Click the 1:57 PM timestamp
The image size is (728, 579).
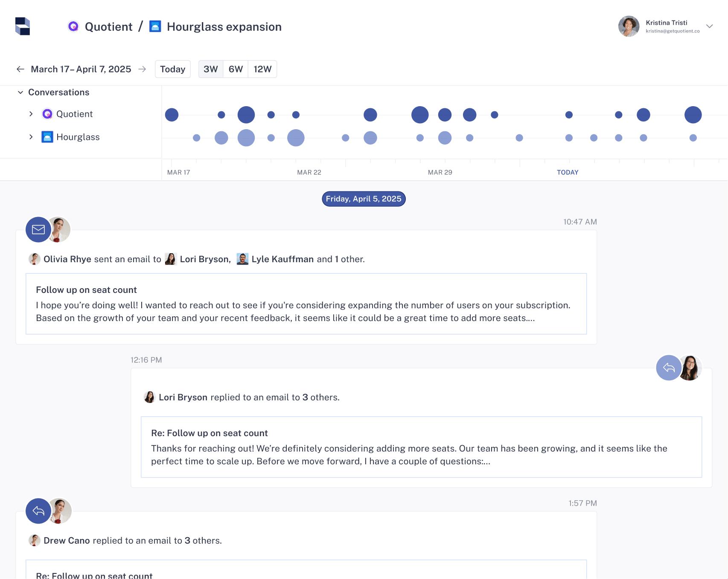pos(582,503)
